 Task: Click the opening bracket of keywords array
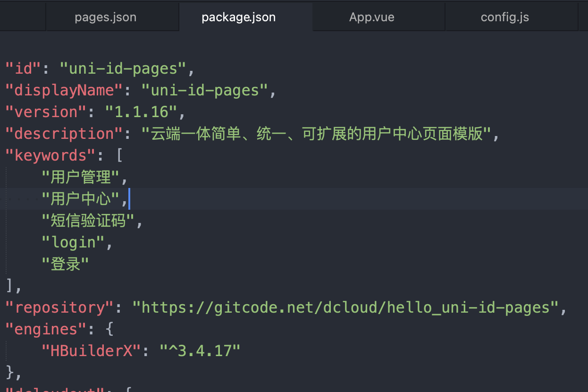[x=119, y=155]
